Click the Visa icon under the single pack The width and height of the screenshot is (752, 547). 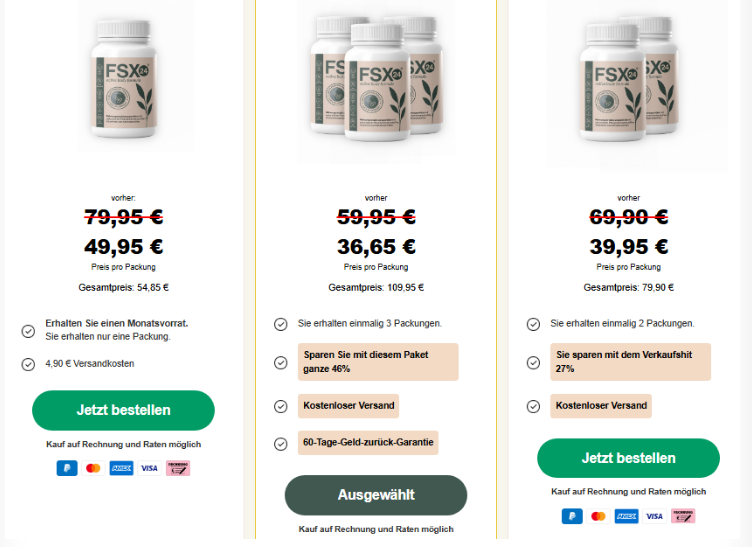149,468
